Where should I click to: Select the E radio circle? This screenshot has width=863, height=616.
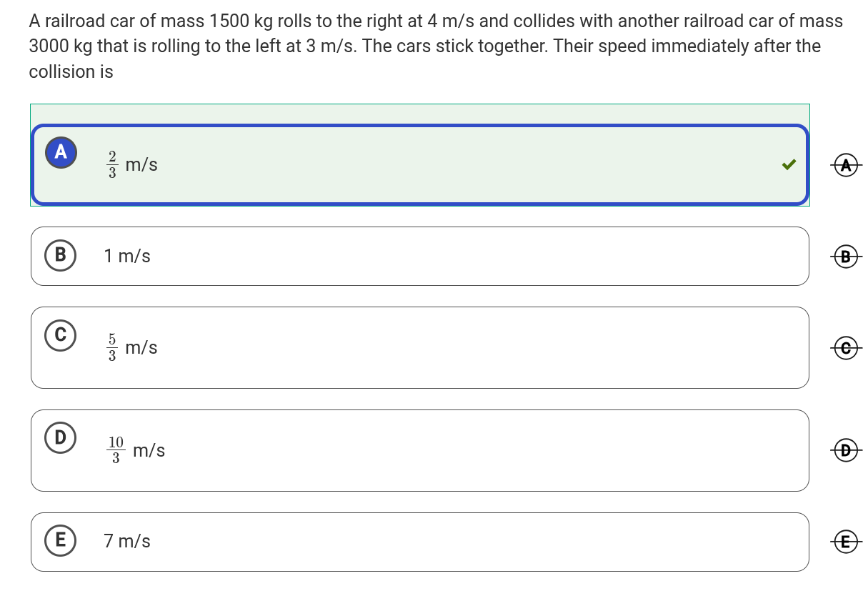(x=61, y=540)
